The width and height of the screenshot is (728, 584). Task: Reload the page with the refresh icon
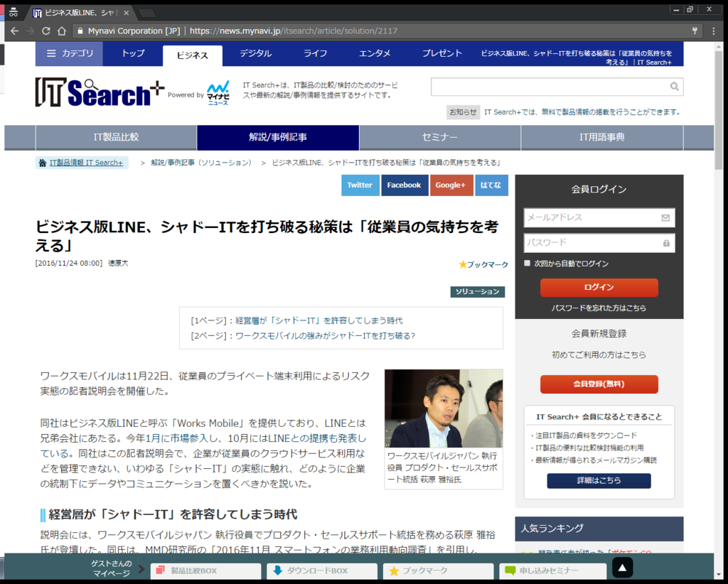46,31
